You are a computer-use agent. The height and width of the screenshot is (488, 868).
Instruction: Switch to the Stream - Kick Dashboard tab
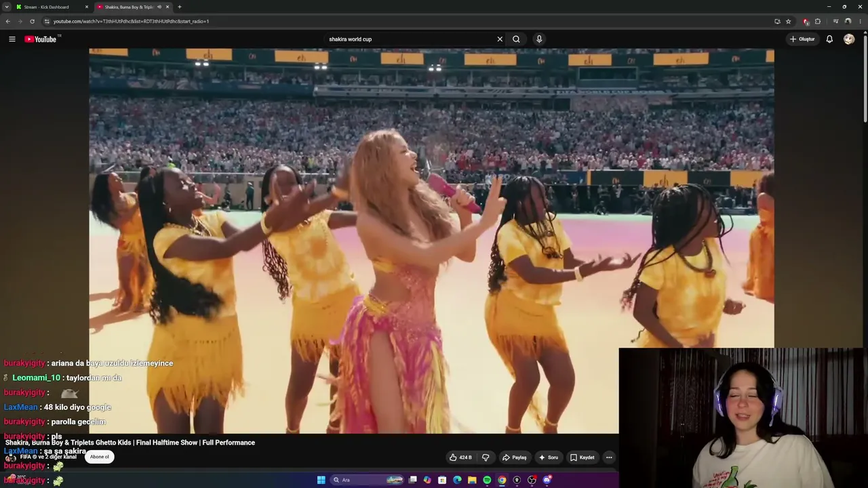coord(52,7)
